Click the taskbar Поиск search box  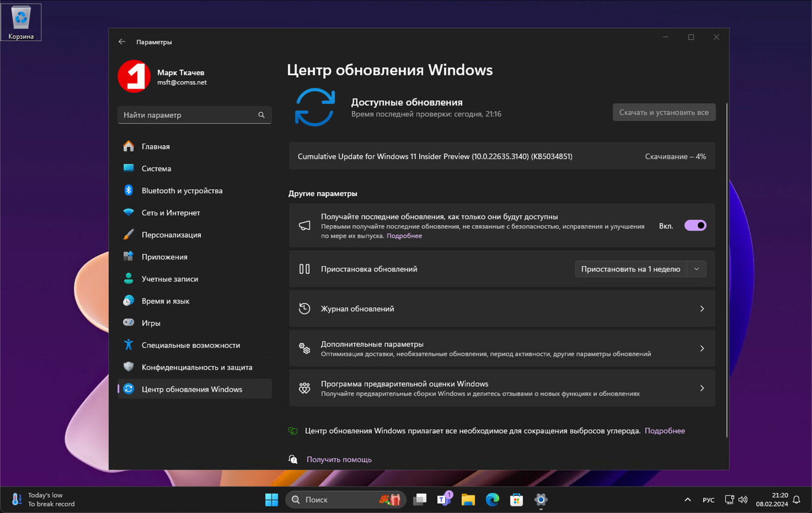coord(346,499)
